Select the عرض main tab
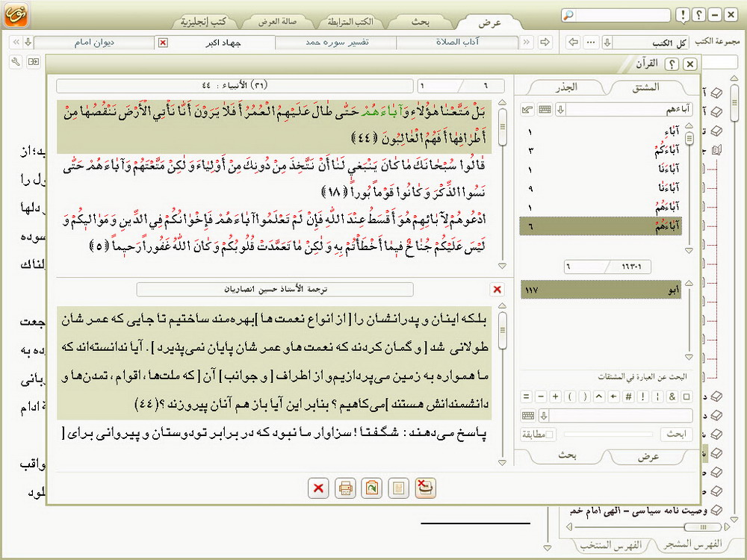 coord(489,22)
